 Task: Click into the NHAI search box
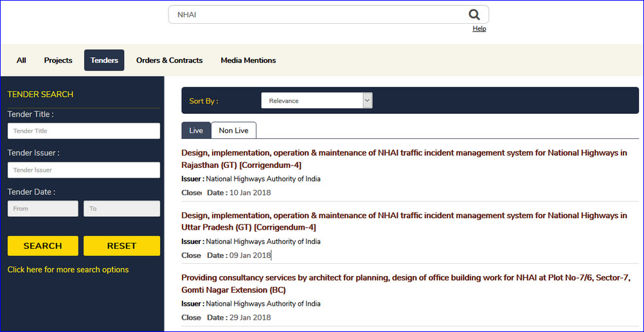pyautogui.click(x=315, y=15)
